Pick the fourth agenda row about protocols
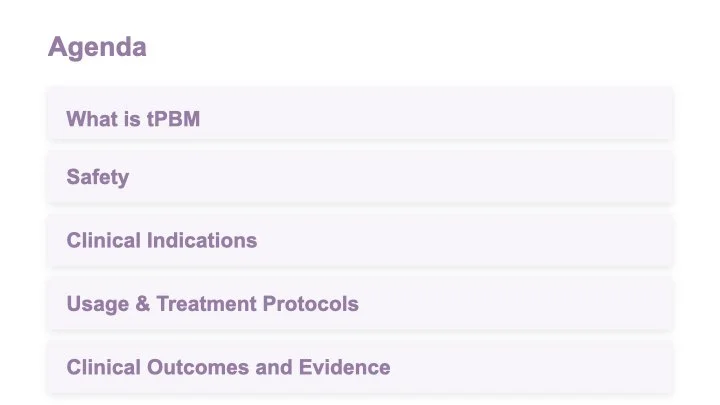The width and height of the screenshot is (720, 405). pos(360,304)
